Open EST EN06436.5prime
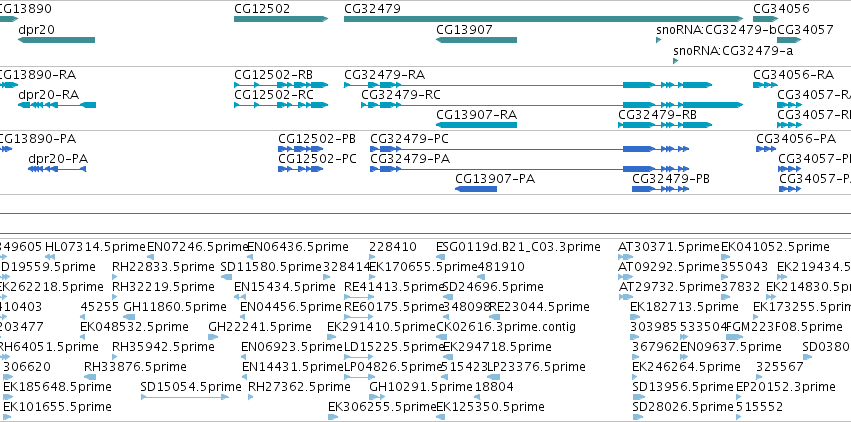 [x=297, y=247]
